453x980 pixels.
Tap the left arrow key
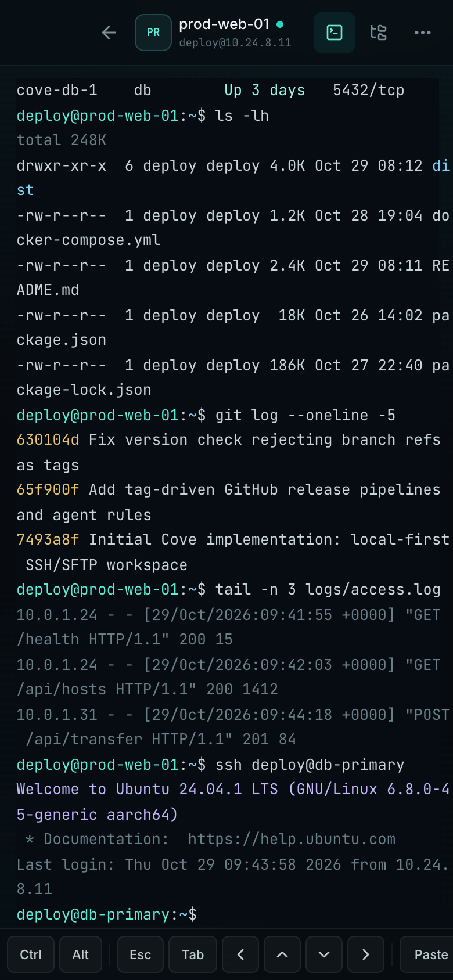pyautogui.click(x=240, y=954)
